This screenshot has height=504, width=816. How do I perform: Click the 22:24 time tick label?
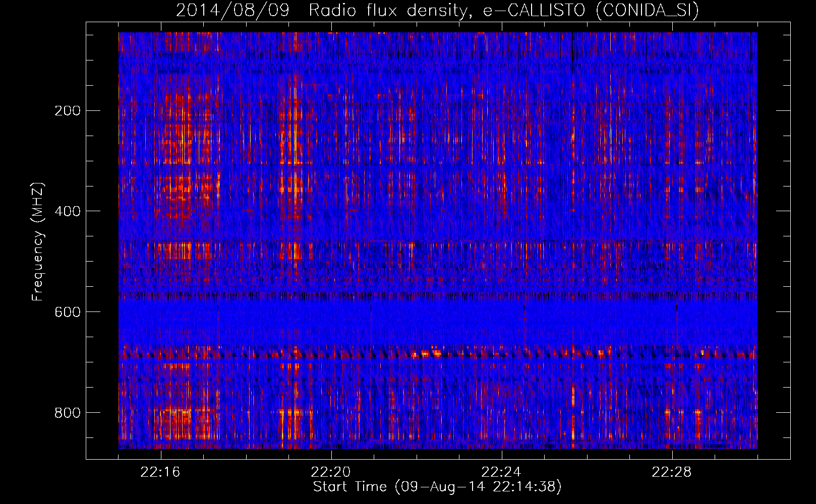(x=501, y=472)
